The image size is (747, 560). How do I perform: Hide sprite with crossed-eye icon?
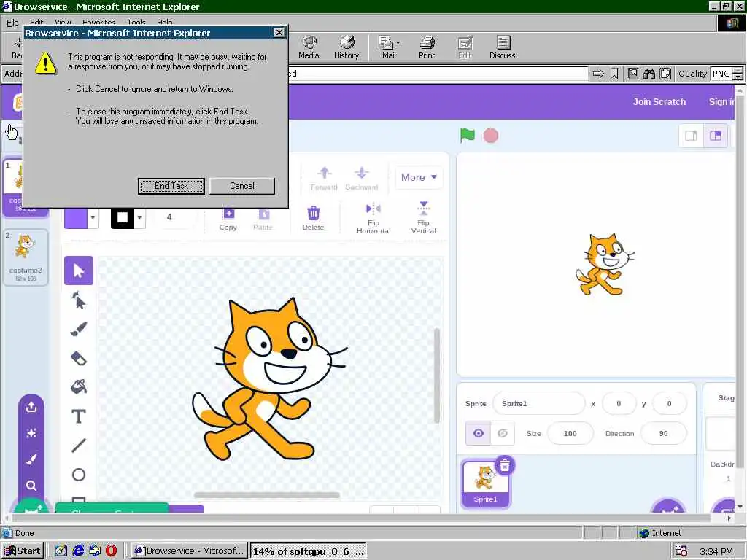[x=503, y=433]
